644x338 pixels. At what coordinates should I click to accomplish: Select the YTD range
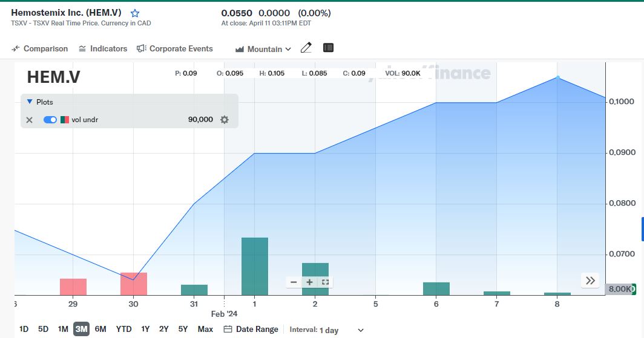[123, 329]
